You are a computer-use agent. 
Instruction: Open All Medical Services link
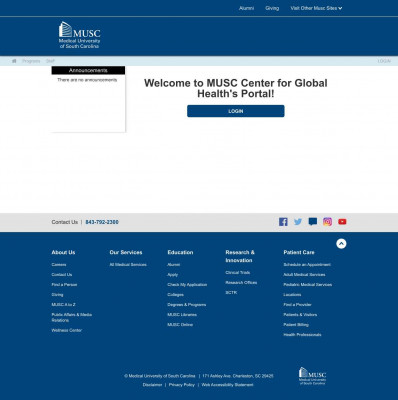pyautogui.click(x=128, y=265)
